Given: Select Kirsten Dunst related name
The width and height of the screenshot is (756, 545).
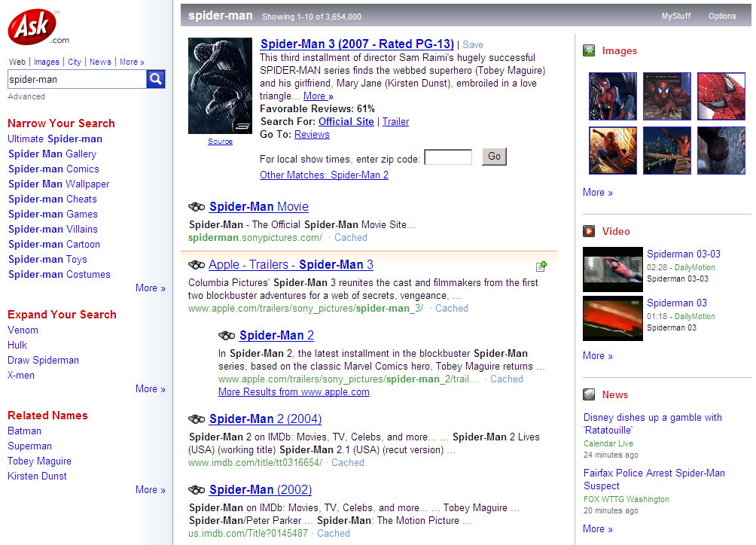Looking at the screenshot, I should [37, 476].
